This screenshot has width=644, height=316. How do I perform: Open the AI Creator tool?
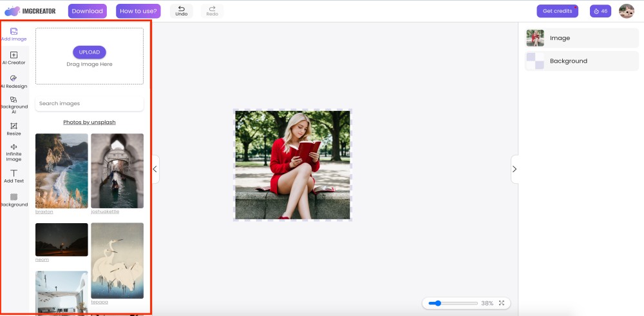pos(14,58)
